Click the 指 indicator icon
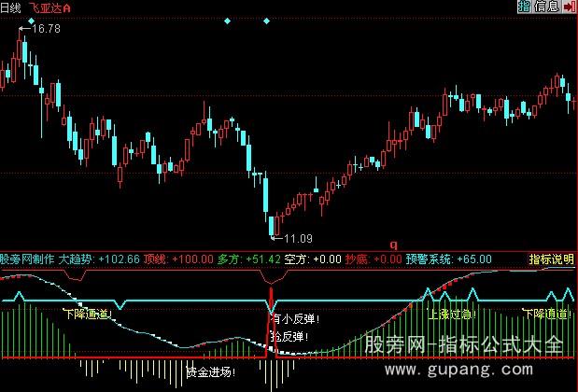 (524, 6)
